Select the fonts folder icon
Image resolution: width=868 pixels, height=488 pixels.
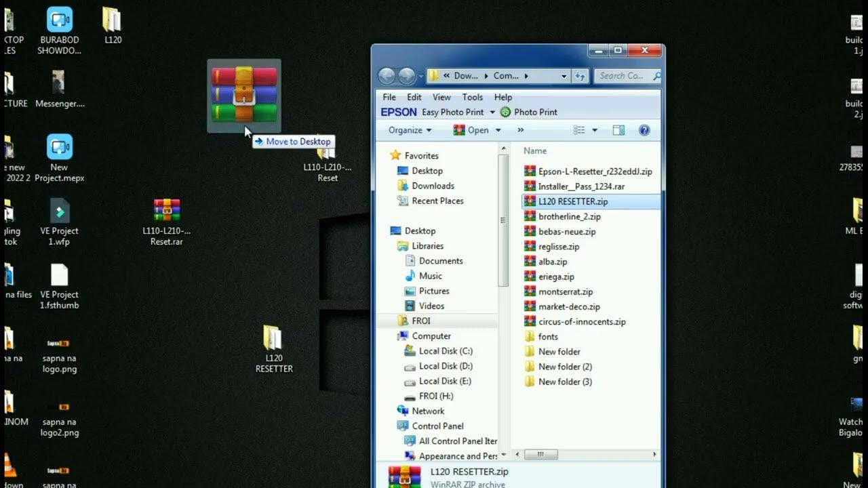point(530,336)
